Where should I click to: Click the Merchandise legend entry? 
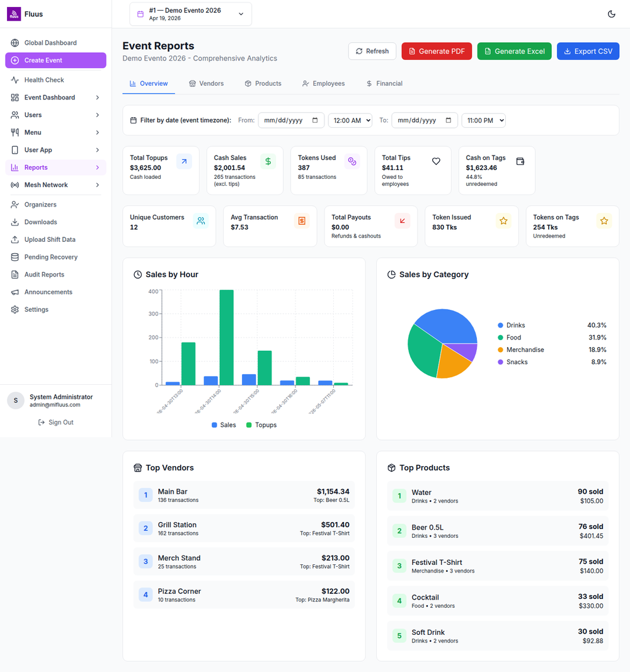pyautogui.click(x=552, y=350)
